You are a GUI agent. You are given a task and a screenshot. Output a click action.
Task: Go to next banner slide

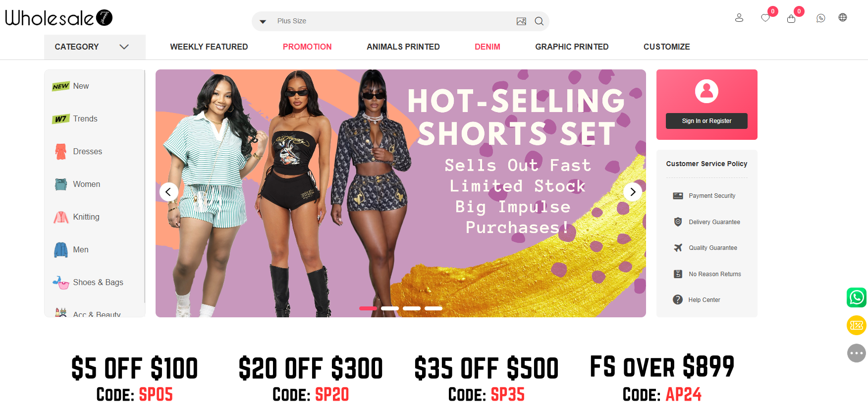click(633, 192)
